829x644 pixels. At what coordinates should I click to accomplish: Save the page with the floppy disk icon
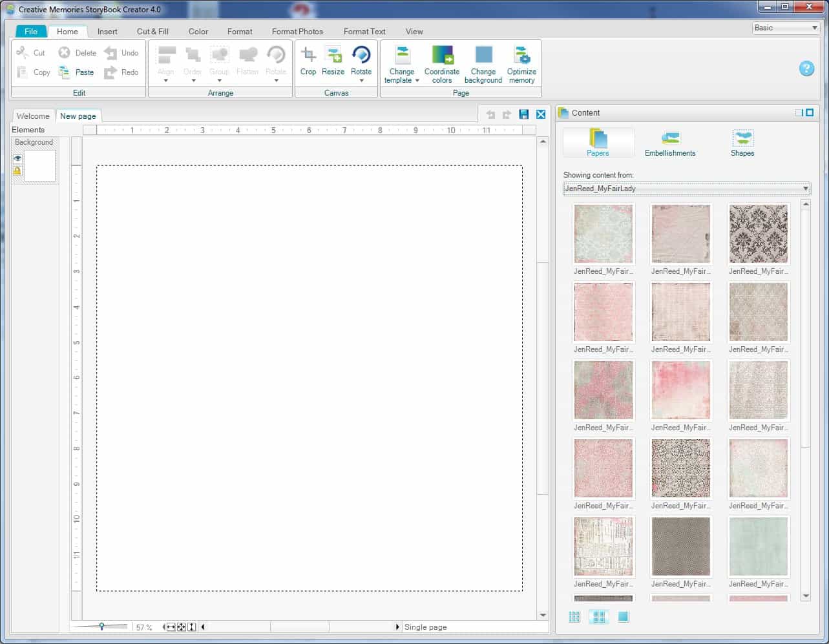[x=524, y=114]
